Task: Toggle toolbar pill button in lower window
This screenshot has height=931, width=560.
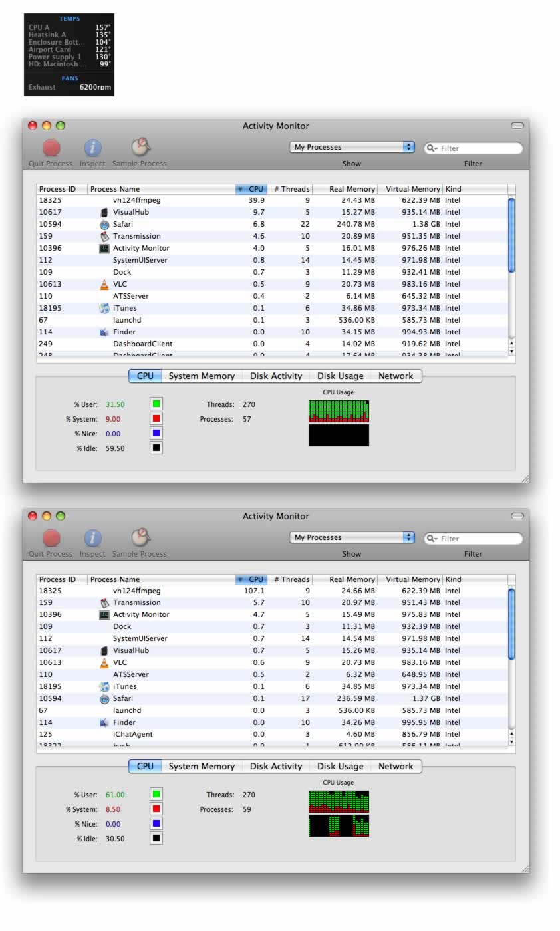Action: [517, 516]
